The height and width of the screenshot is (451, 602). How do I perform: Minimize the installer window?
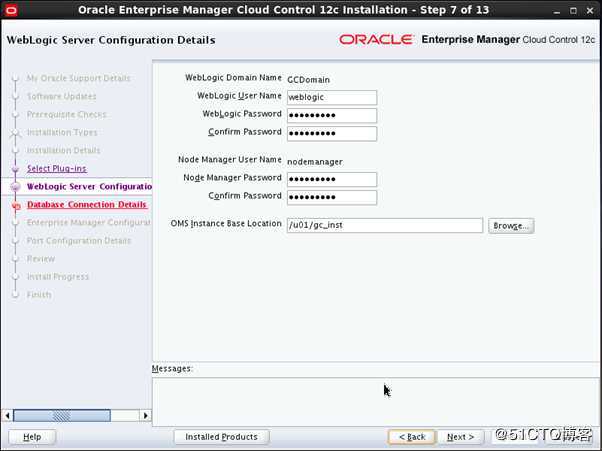click(x=557, y=11)
